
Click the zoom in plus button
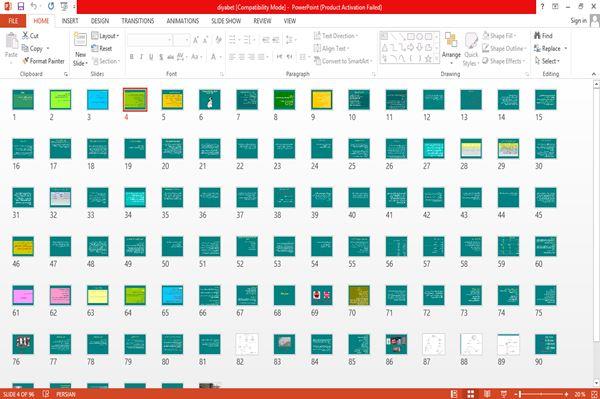pos(566,394)
